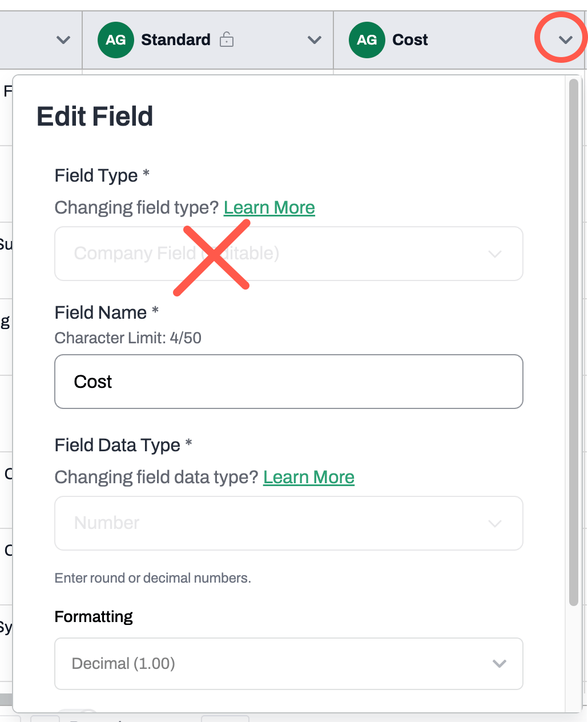The height and width of the screenshot is (722, 588).
Task: Open the Standard column header chevron menu
Action: (x=314, y=40)
